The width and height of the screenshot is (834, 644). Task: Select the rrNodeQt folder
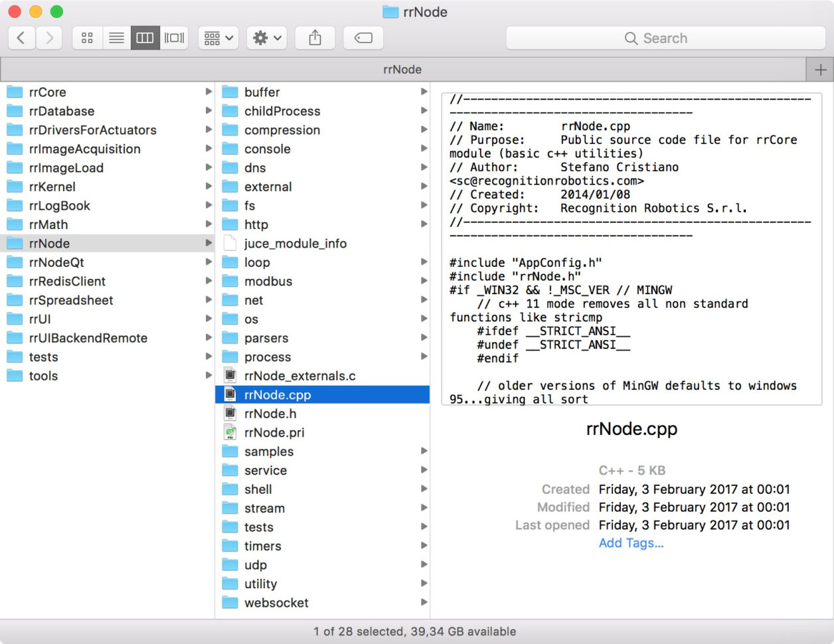[x=107, y=262]
